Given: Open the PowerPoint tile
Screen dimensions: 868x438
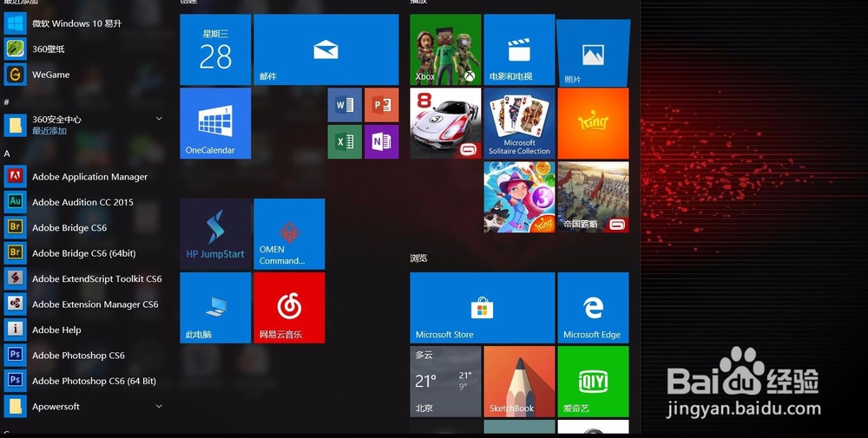Looking at the screenshot, I should coord(381,105).
